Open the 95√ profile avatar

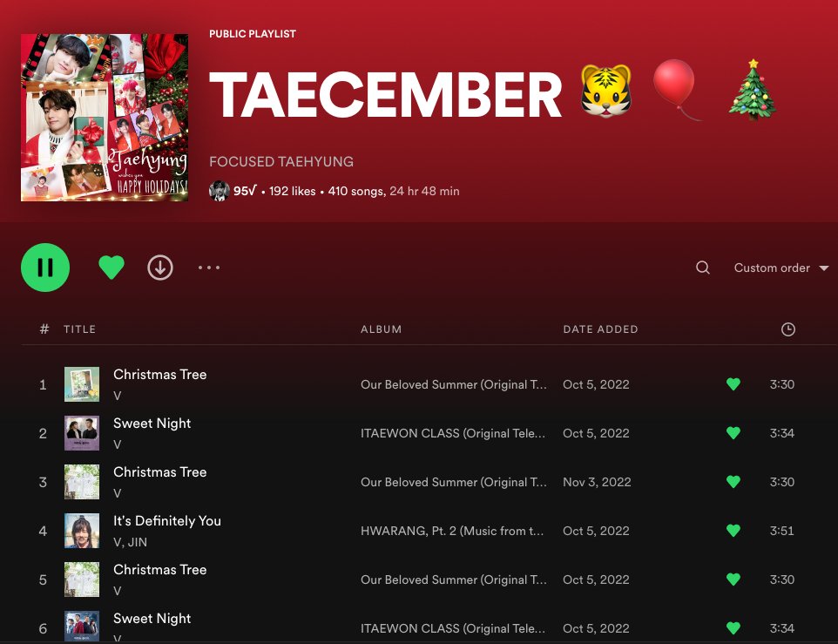(x=220, y=191)
